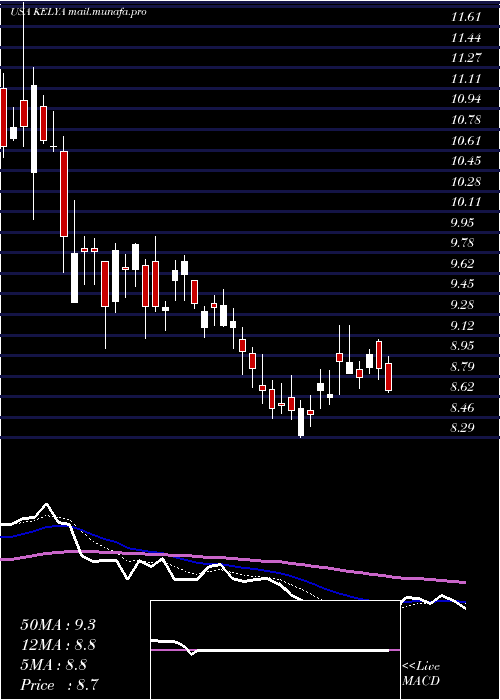Image resolution: width=500 pixels, height=700 pixels.
Task: Click the 11.11 price axis label
Action: coord(466,79)
